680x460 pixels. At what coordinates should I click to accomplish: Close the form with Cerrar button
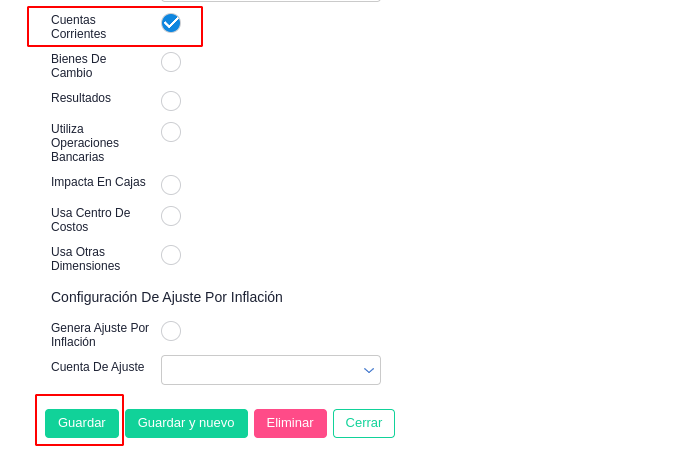364,423
